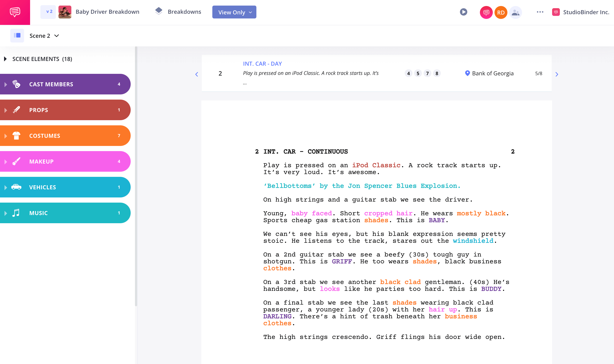Open the Baby Driver project thumbnail
Image resolution: width=614 pixels, height=364 pixels.
65,12
